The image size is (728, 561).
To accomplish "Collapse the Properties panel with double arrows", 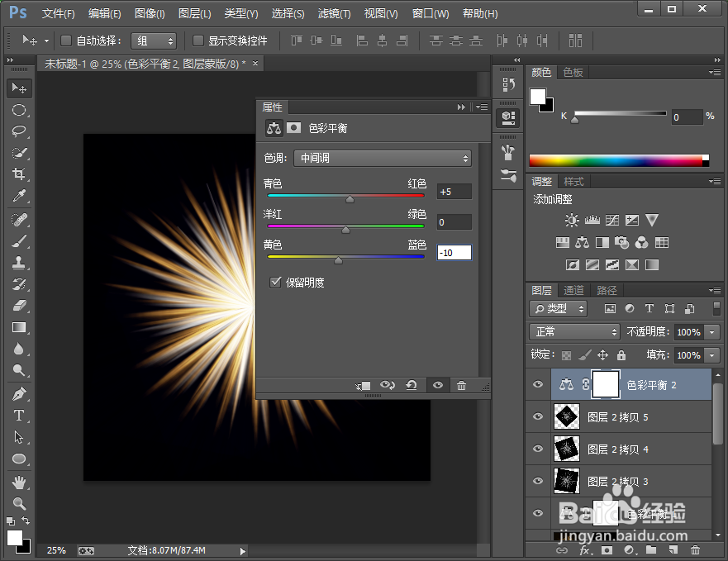I will (461, 107).
